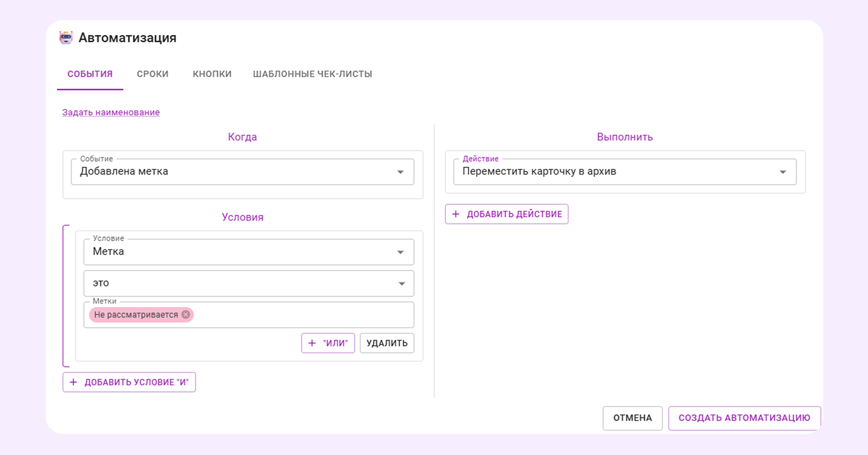Click 'Переместить карточку в архив' action field
Image resolution: width=868 pixels, height=455 pixels.
pos(608,172)
